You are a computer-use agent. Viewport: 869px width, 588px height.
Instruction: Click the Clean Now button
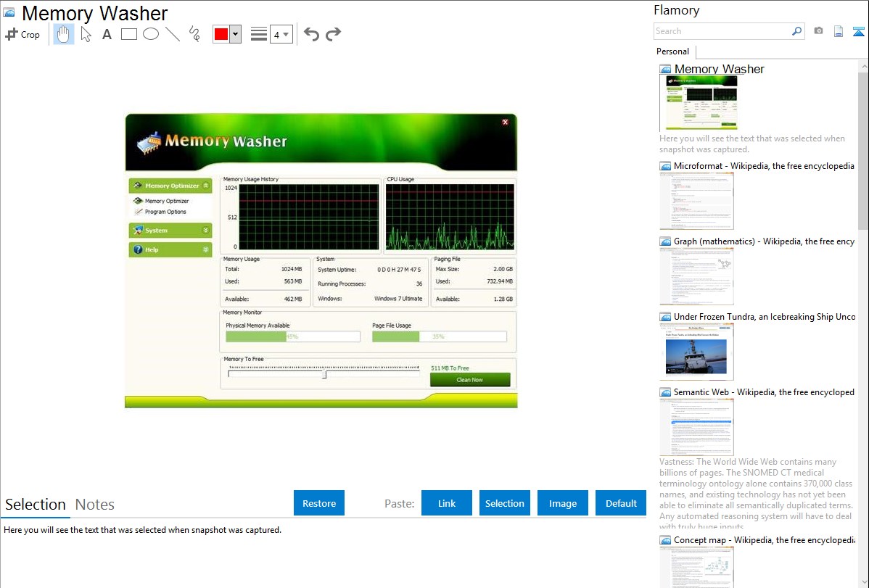[470, 380]
